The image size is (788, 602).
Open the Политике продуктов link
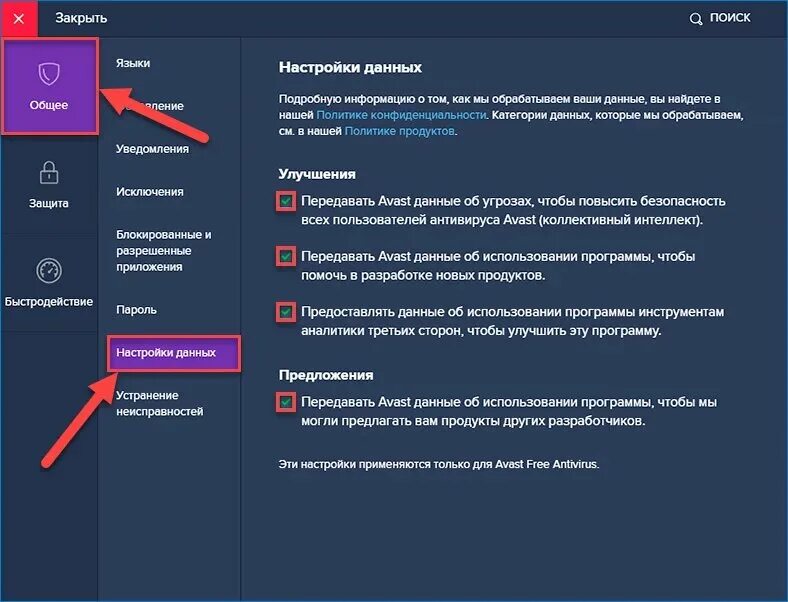tap(400, 131)
